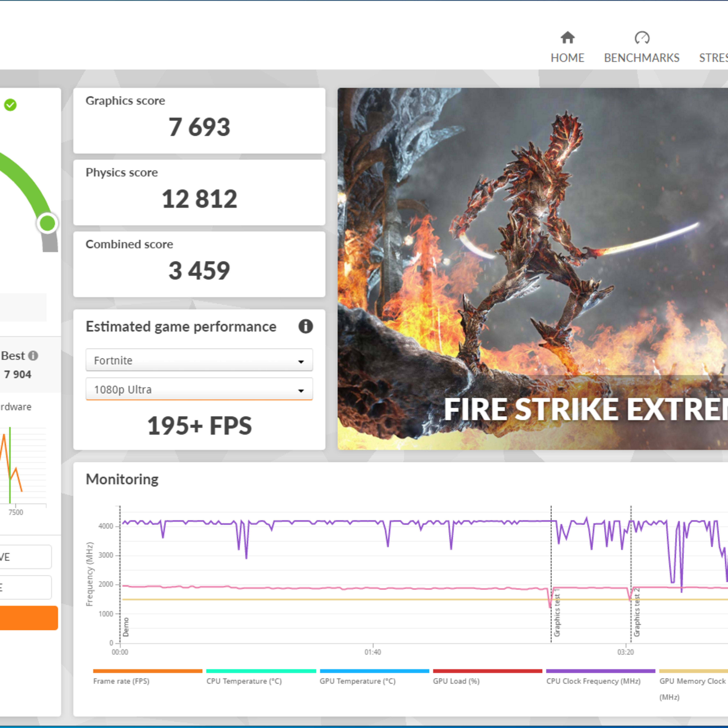Click the BENCHMARKS label text
Image resolution: width=728 pixels, height=728 pixels.
pos(642,58)
